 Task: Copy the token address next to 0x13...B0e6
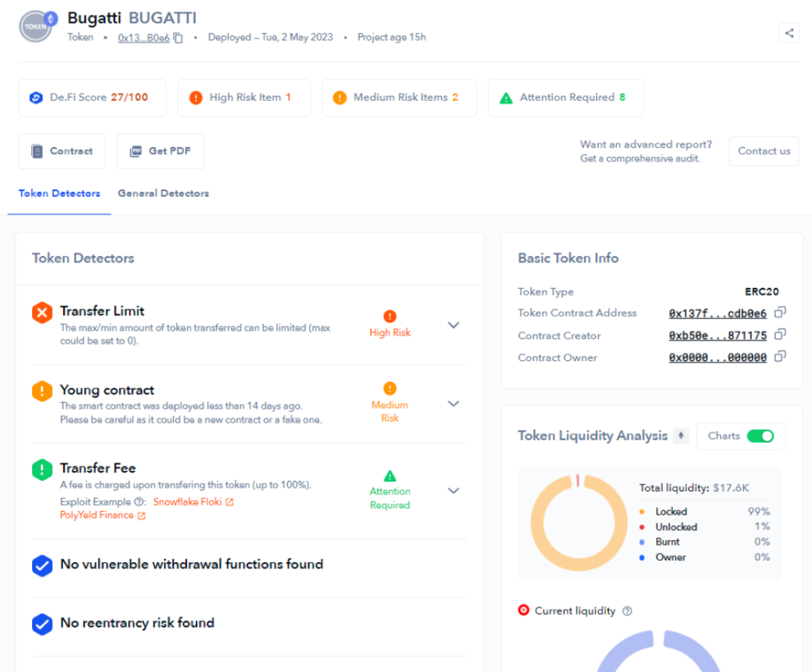tap(178, 38)
